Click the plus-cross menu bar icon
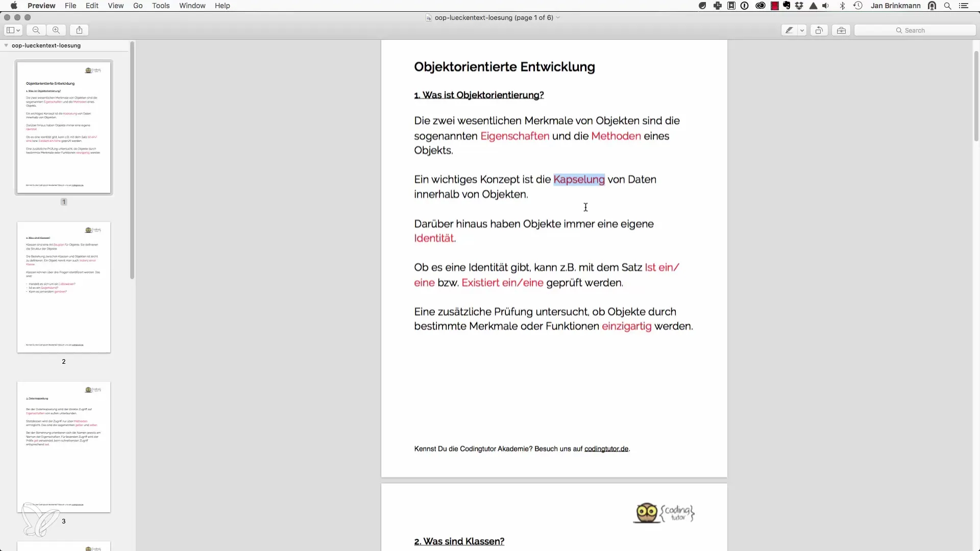The image size is (980, 551). tap(718, 6)
